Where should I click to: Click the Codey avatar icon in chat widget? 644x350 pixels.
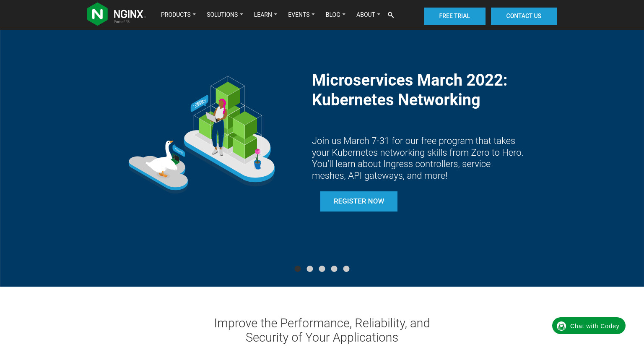561,326
